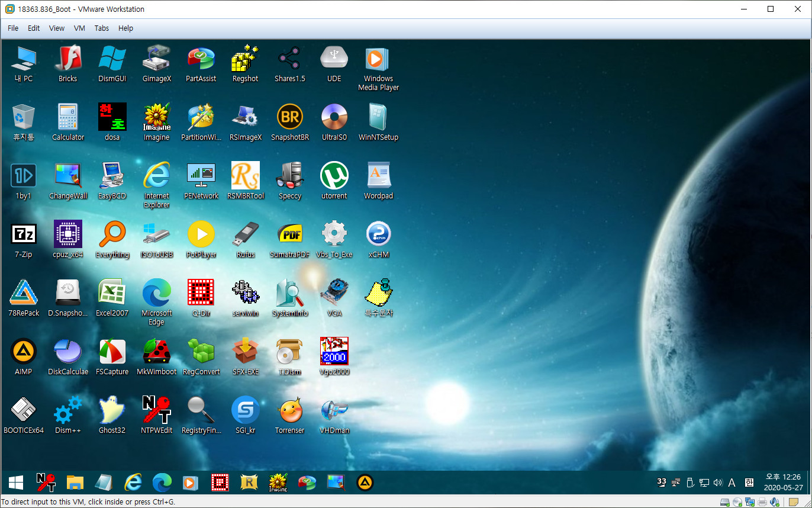The width and height of the screenshot is (812, 508).
Task: Select the Microsoft Edge desktop icon
Action: (157, 303)
